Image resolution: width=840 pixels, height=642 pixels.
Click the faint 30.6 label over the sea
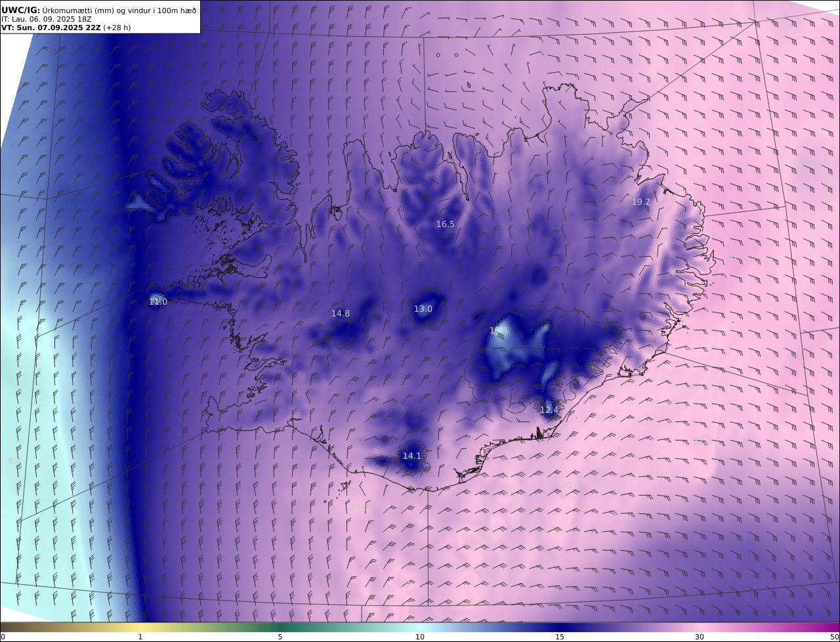tap(570, 486)
